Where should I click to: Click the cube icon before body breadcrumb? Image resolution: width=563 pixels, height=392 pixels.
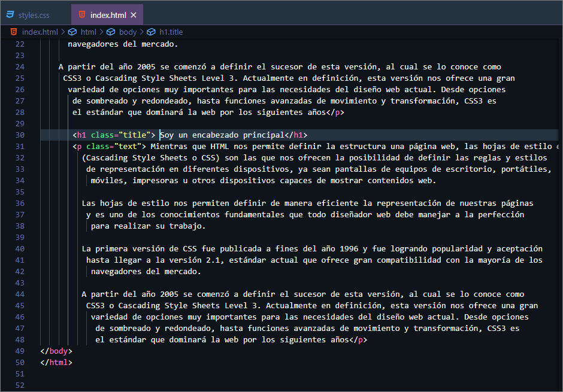coord(111,32)
